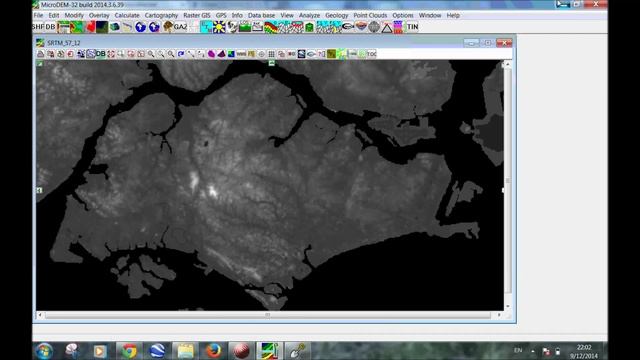
Task: Open the File menu
Action: (x=38, y=15)
